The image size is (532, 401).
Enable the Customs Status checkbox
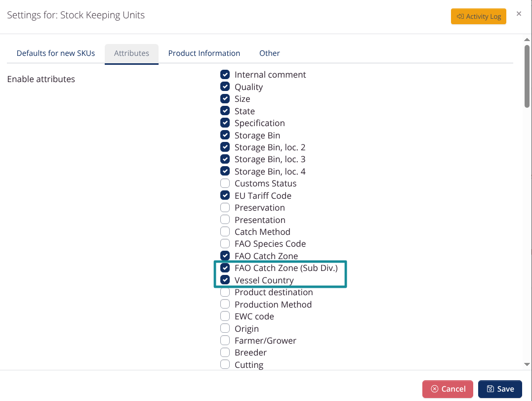[225, 183]
